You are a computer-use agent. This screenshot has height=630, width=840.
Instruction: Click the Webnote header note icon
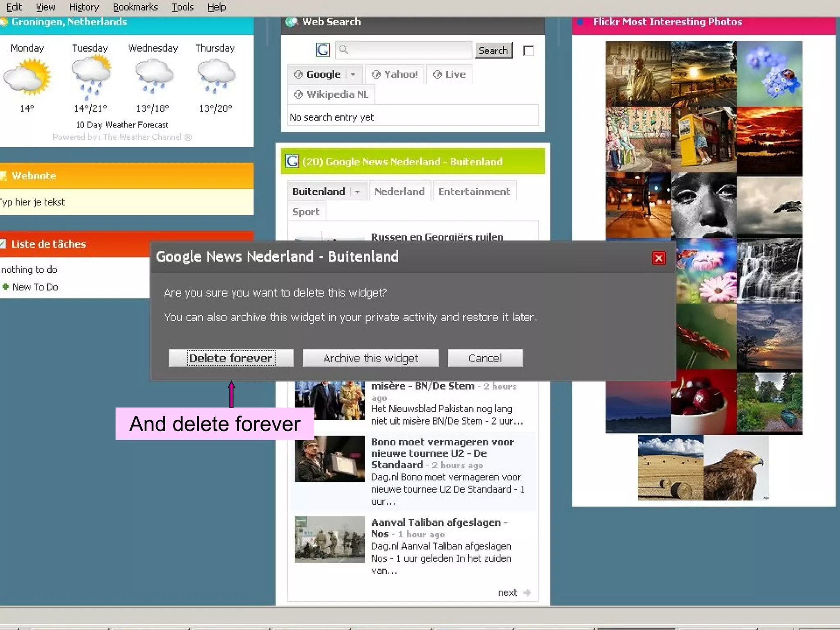click(3, 176)
